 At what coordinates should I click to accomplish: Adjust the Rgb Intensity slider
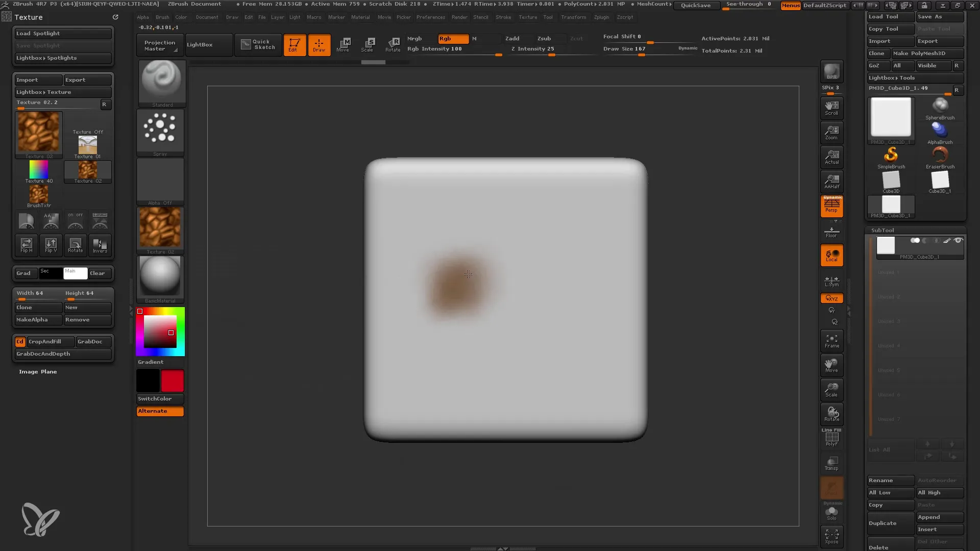click(454, 49)
